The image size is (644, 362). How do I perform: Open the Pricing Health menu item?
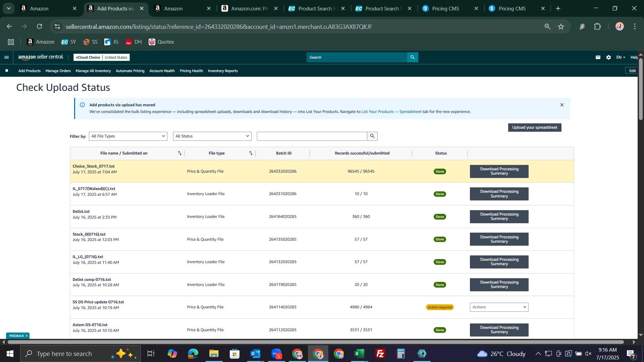191,71
